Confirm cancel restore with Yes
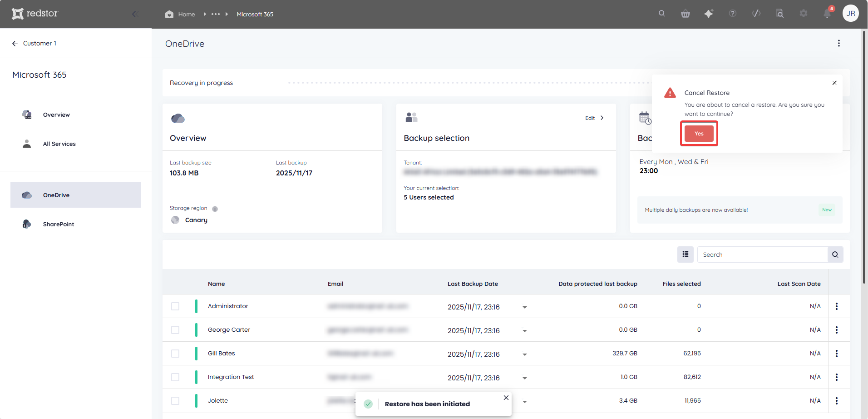Viewport: 868px width, 419px height. (699, 134)
